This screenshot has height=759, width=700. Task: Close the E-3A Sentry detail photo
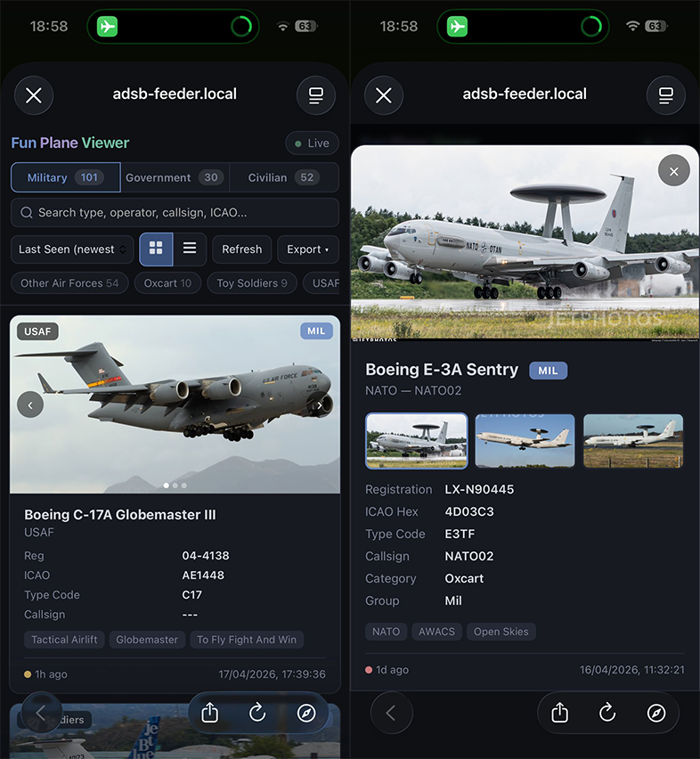(674, 170)
